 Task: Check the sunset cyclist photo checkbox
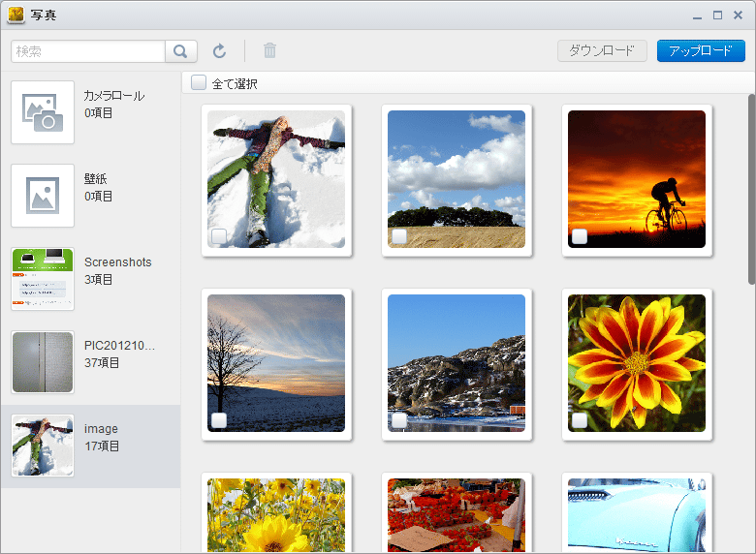pyautogui.click(x=580, y=236)
